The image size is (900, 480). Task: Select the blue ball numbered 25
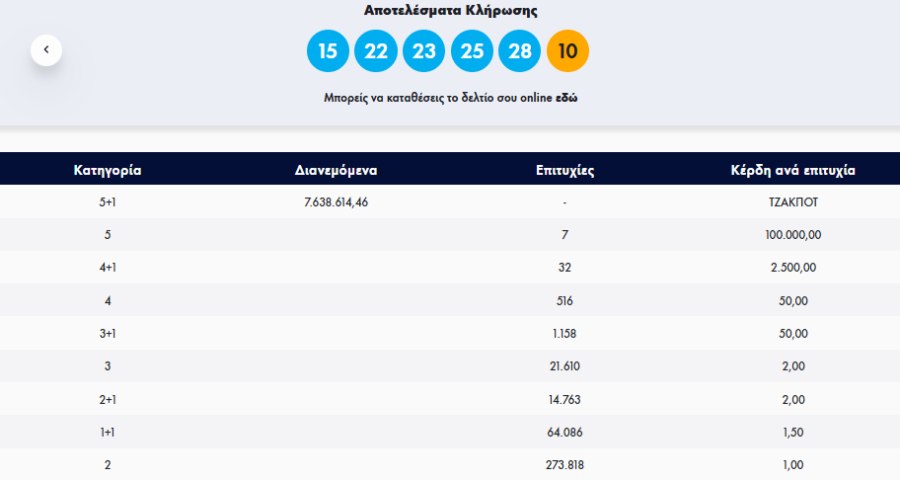472,51
